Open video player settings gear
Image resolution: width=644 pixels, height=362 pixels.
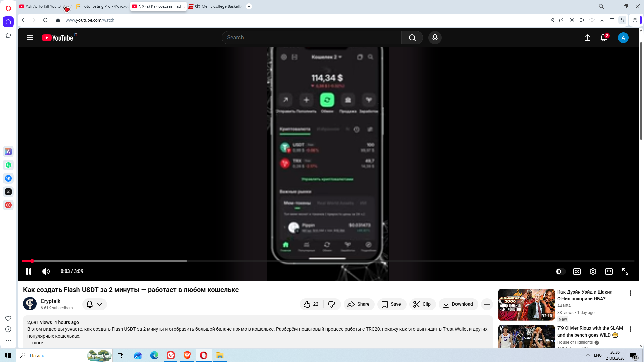tap(593, 271)
